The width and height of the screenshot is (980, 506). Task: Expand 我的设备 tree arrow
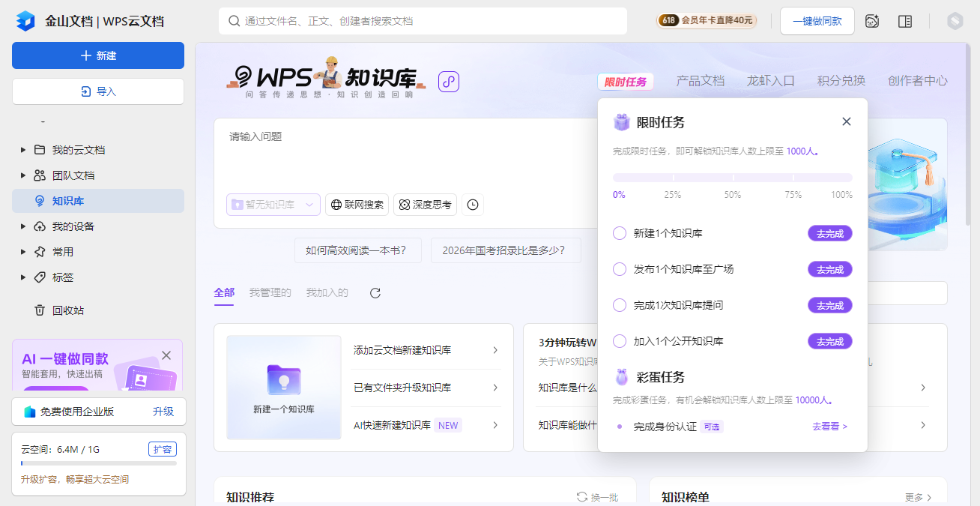point(23,226)
